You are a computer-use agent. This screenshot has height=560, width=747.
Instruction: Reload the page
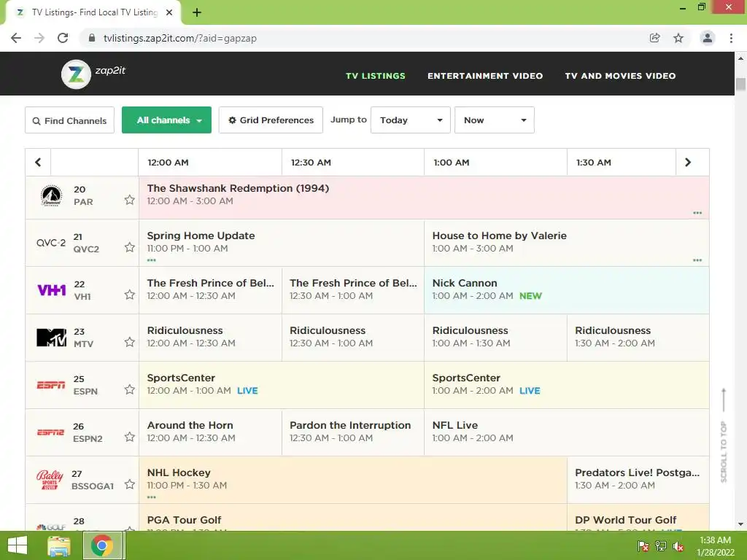pyautogui.click(x=63, y=38)
